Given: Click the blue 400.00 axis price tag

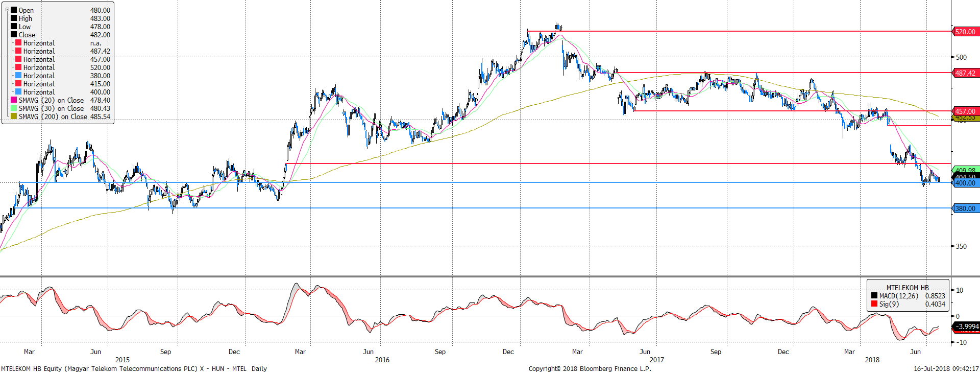Looking at the screenshot, I should pyautogui.click(x=965, y=183).
